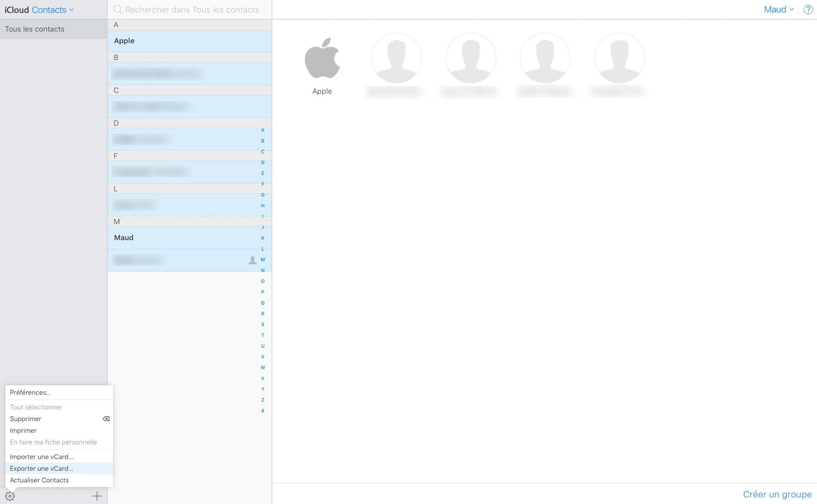Click the person icon in the list
The width and height of the screenshot is (817, 504).
pyautogui.click(x=252, y=260)
